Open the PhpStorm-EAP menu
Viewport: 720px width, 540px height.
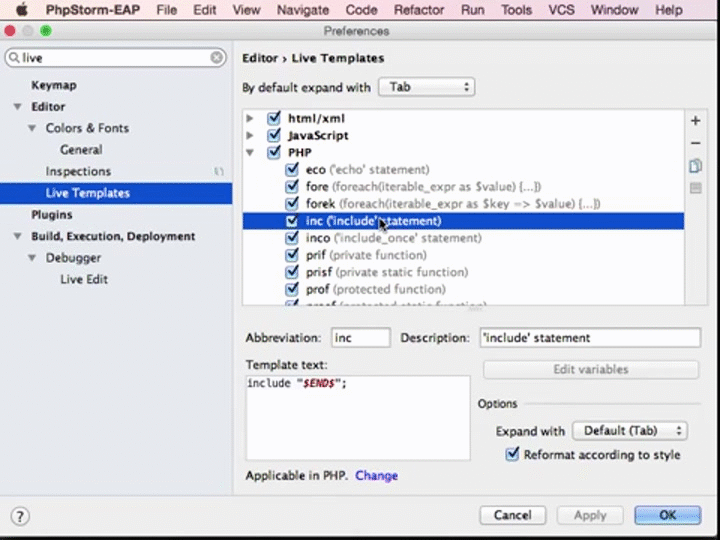92,10
